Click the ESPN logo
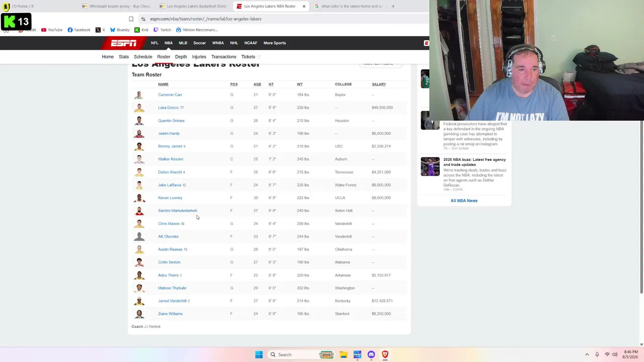This screenshot has height=362, width=644. (124, 43)
